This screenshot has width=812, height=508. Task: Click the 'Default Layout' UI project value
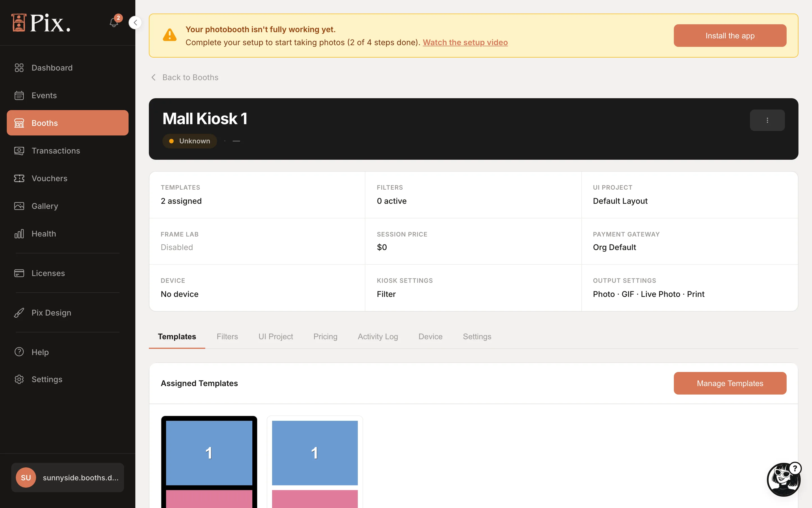point(620,201)
